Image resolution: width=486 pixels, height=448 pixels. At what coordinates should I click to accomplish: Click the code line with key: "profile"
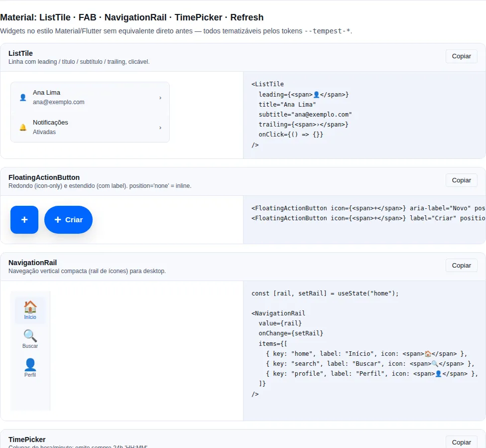[x=372, y=374]
